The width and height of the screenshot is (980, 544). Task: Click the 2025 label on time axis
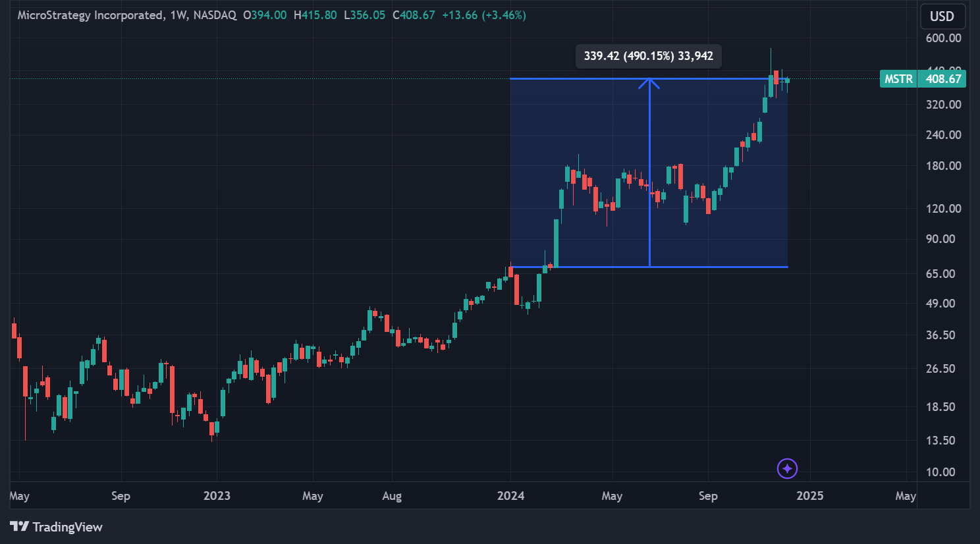(809, 496)
